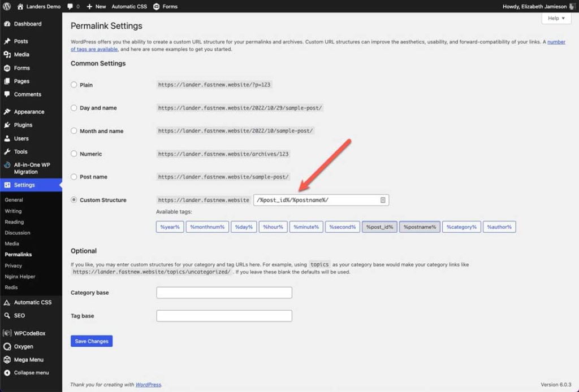Click the Collapse menu arrow icon
The width and height of the screenshot is (579, 392).
point(7,372)
